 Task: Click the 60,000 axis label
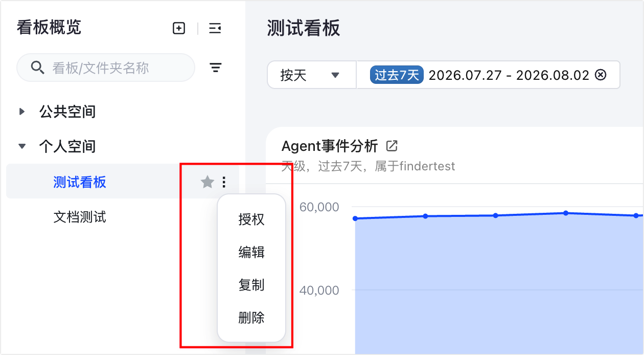pos(319,207)
